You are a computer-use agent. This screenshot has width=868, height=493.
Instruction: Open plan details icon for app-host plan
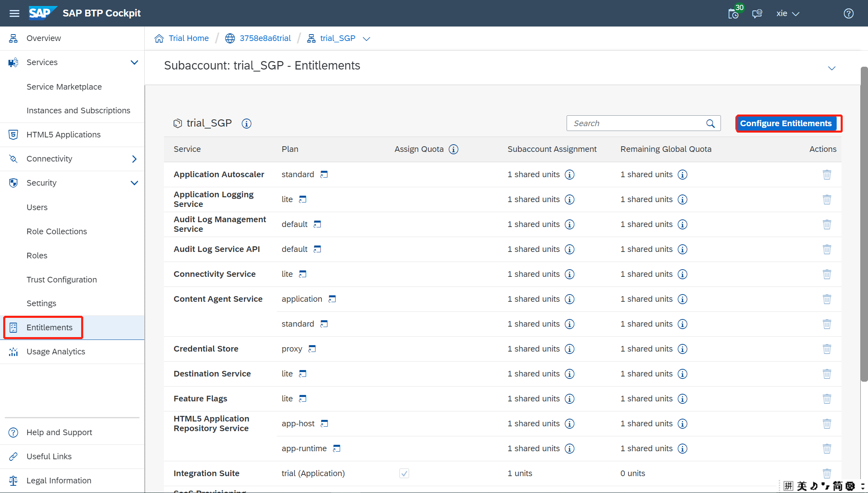point(324,423)
